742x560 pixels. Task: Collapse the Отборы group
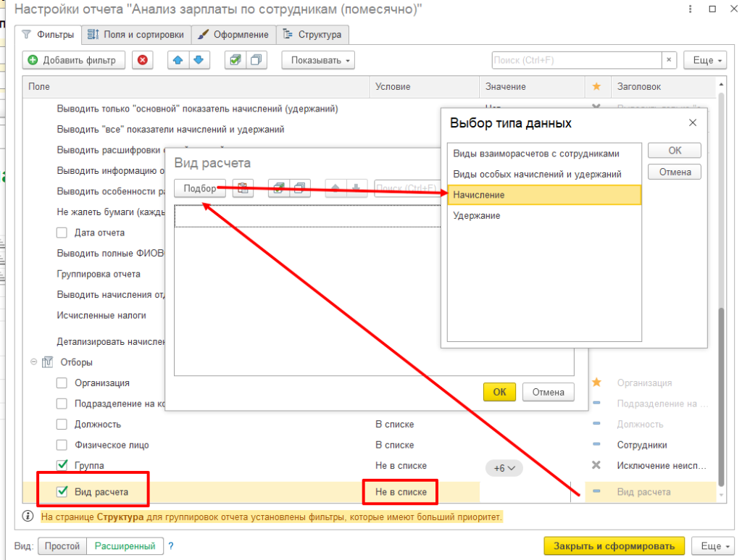pos(33,362)
